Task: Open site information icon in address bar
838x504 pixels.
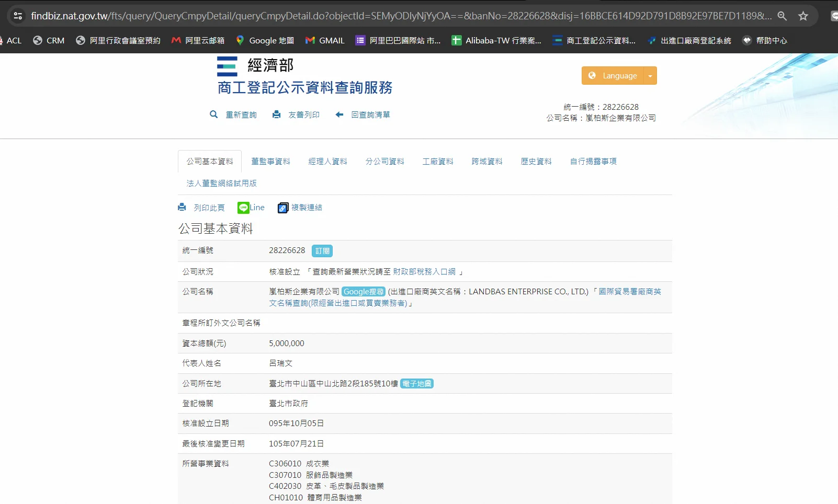Action: click(x=18, y=16)
